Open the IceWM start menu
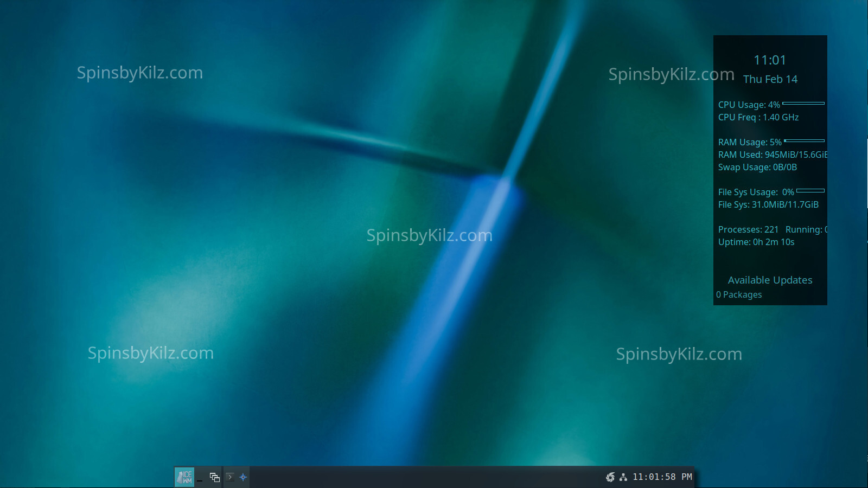868x488 pixels. click(184, 477)
